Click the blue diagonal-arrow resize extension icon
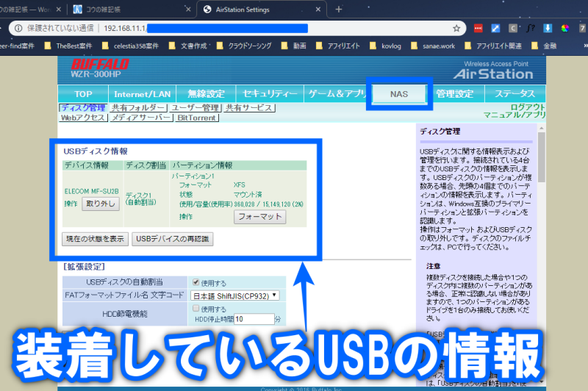Viewport: 588px width, 391px height. [x=496, y=28]
